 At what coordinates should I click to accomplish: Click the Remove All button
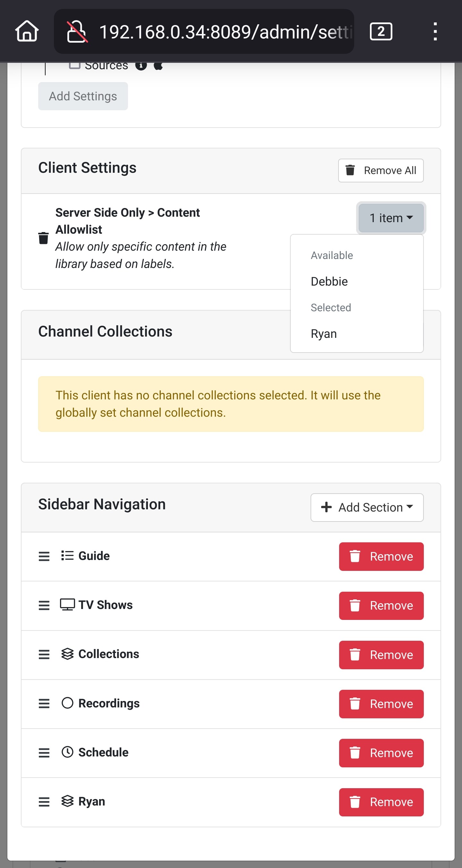[381, 171]
